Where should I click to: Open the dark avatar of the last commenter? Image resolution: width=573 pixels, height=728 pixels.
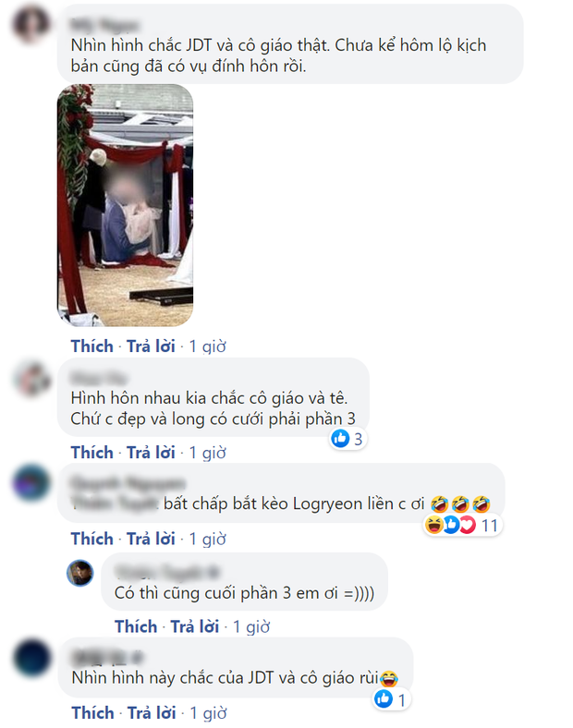[31, 658]
